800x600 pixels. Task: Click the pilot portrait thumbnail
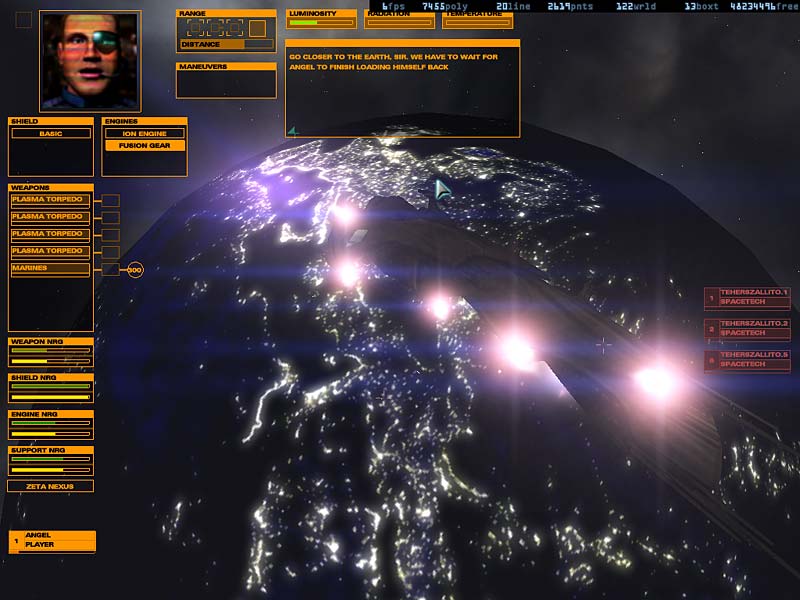tap(89, 60)
